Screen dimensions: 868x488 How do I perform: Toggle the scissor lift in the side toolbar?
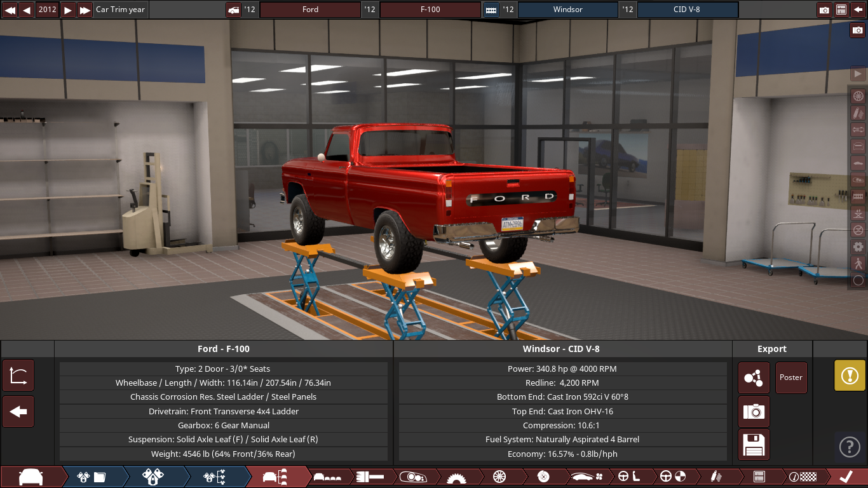click(858, 213)
